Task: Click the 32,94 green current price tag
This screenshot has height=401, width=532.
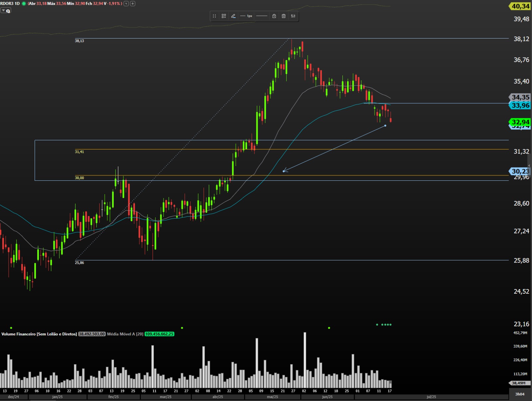Action: tap(520, 122)
